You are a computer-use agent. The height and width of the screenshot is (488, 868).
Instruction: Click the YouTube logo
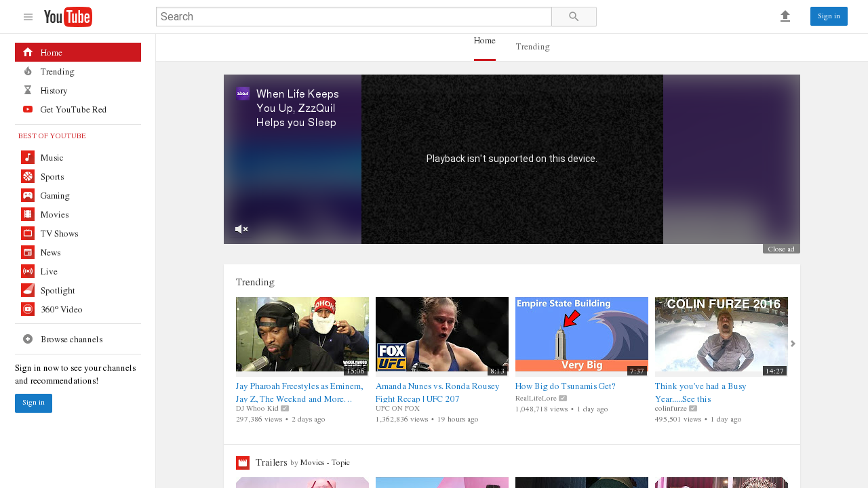point(68,17)
